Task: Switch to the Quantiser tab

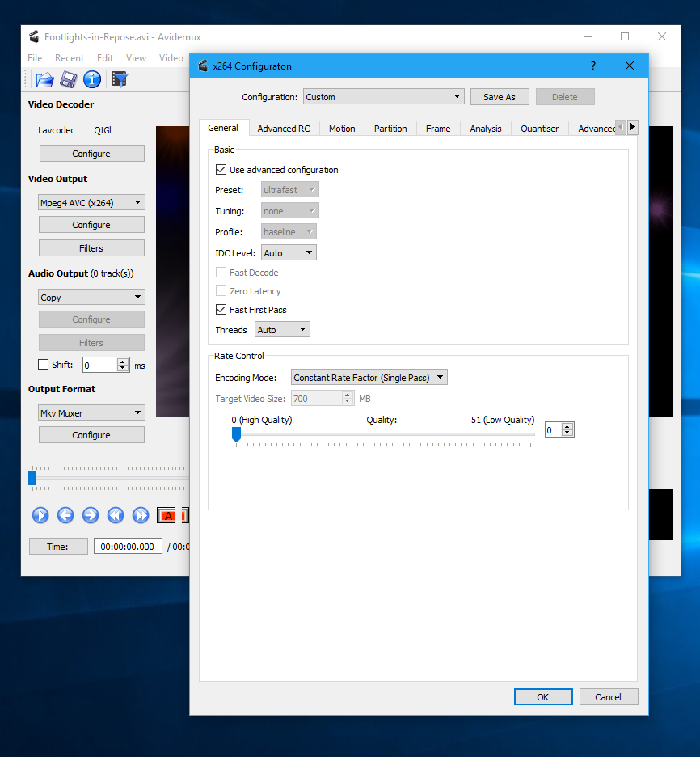Action: point(539,129)
